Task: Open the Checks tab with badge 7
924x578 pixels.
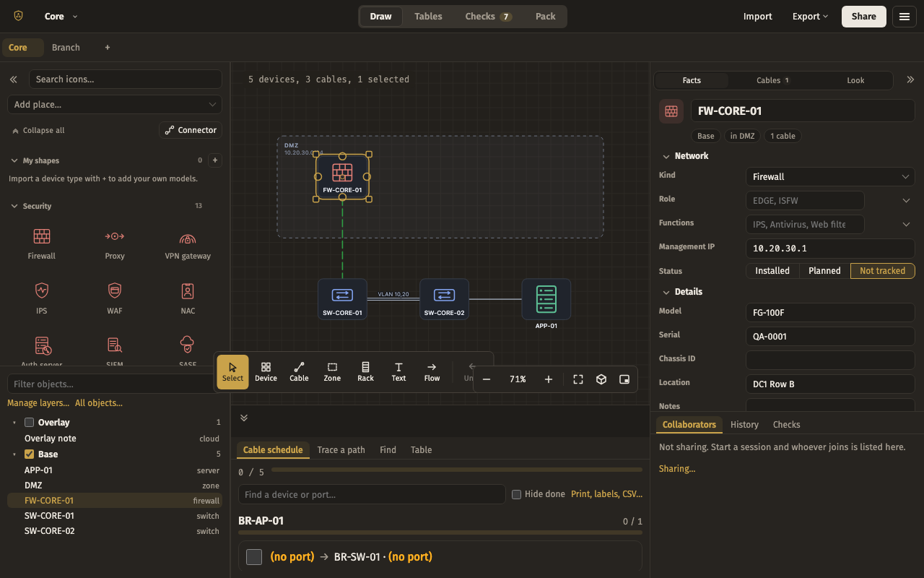Action: (489, 17)
